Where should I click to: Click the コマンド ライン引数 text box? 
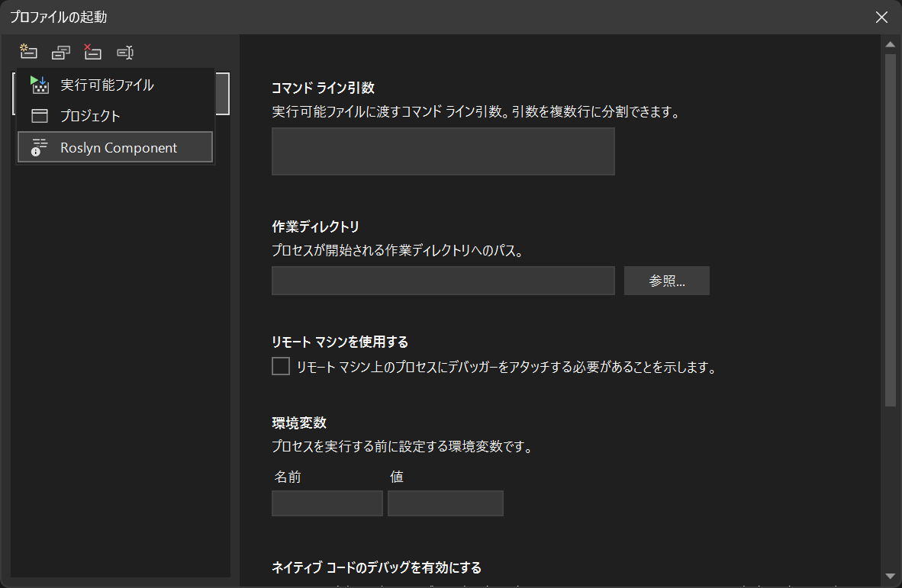coord(443,151)
